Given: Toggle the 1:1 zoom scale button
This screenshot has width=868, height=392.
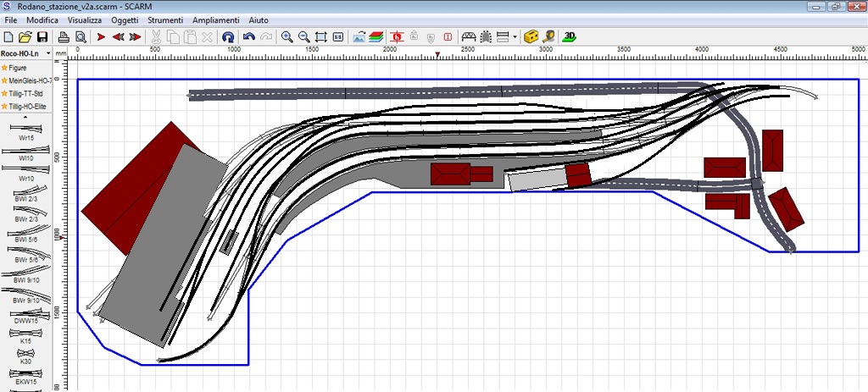Looking at the screenshot, I should (338, 37).
